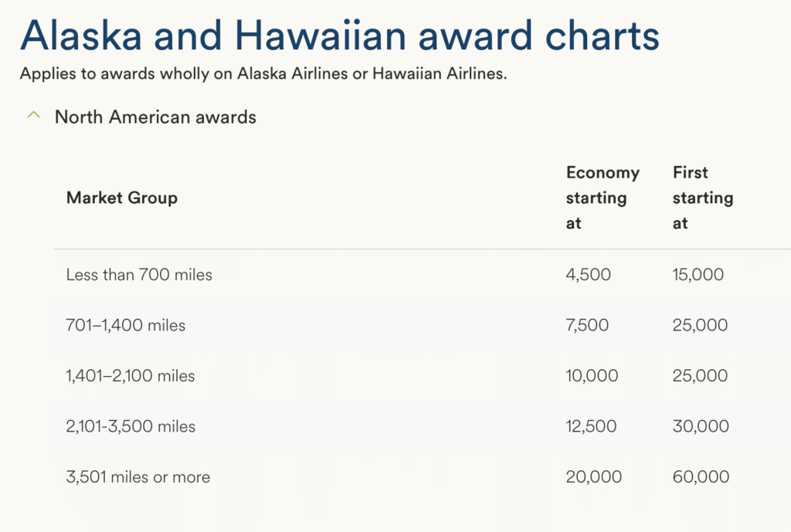Select the 1,401–2,100 miles row label
Viewport: 791px width, 532px height.
point(130,376)
